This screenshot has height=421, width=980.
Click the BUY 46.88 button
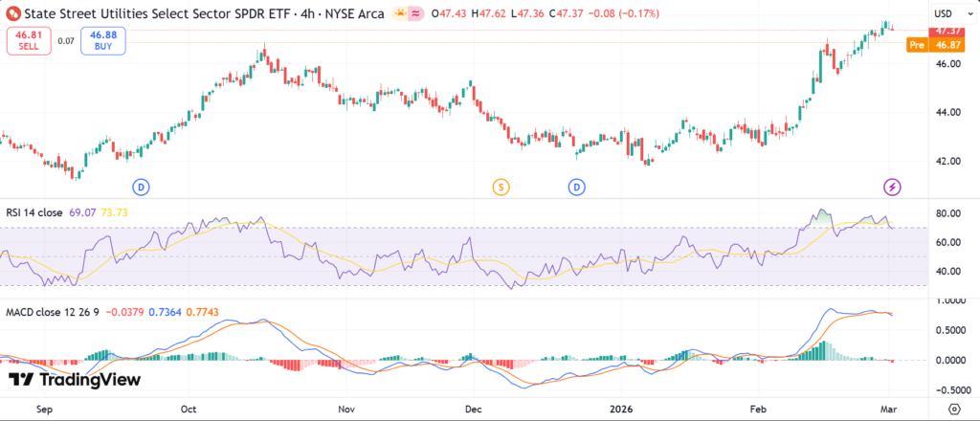pos(103,41)
